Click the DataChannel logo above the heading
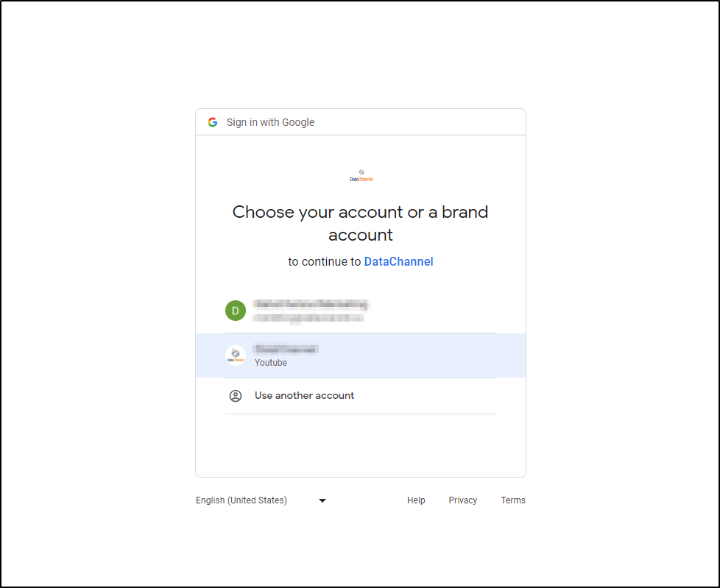This screenshot has width=720, height=588. tap(361, 175)
